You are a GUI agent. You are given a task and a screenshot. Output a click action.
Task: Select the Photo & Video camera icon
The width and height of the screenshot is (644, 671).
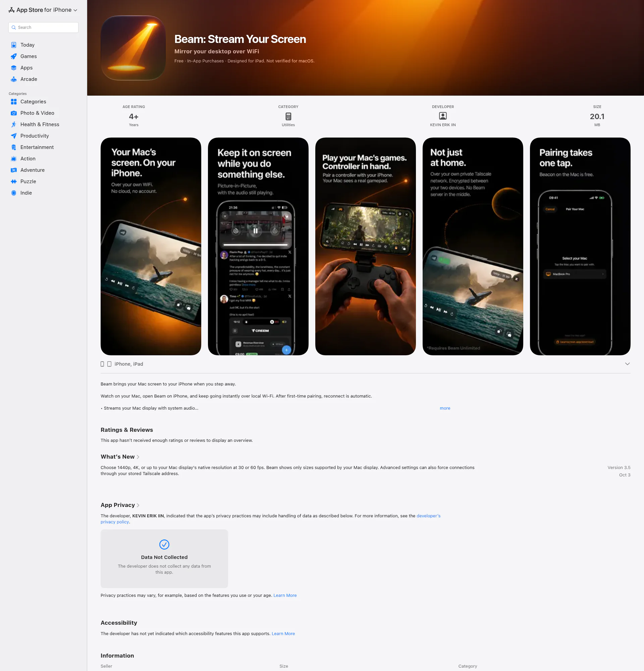point(14,113)
